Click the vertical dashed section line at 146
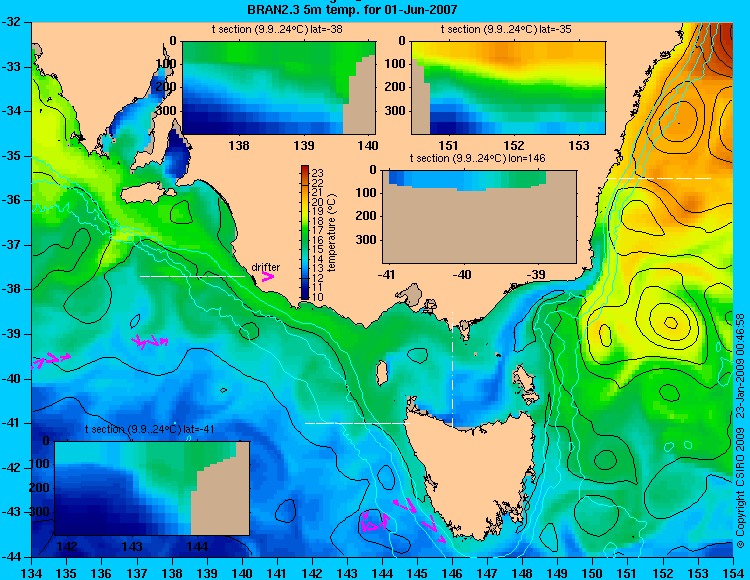The width and height of the screenshot is (750, 580). coord(452,369)
